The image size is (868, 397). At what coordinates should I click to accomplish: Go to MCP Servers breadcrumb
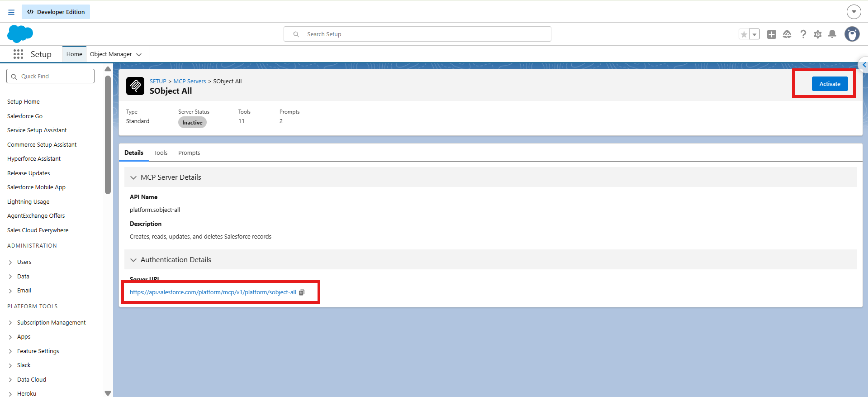[190, 81]
